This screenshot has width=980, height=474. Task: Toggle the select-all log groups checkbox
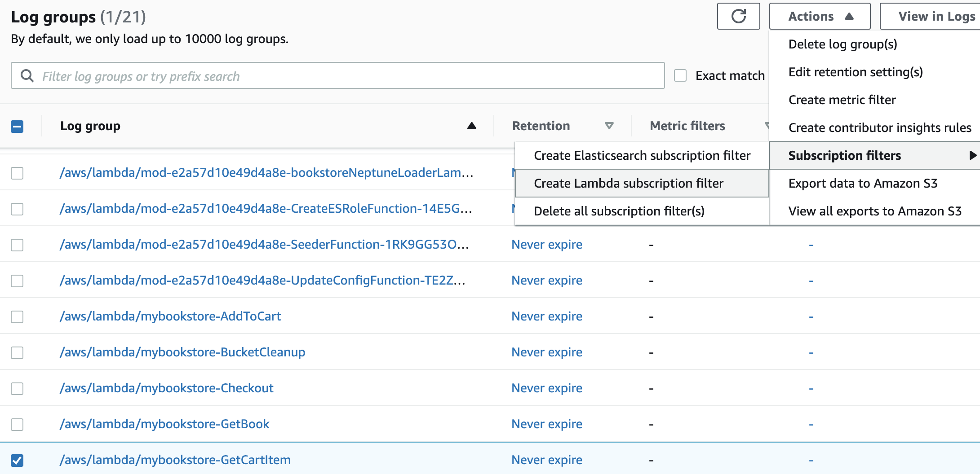(17, 127)
